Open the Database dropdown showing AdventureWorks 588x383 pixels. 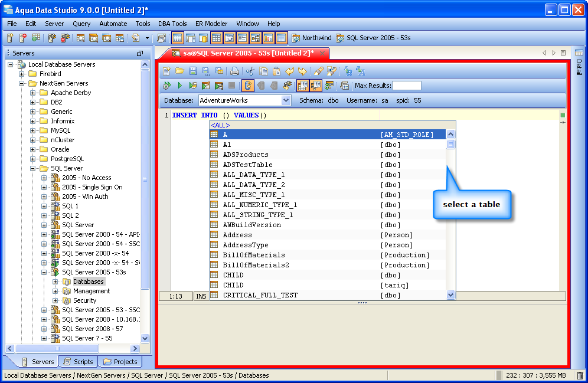[x=286, y=101]
